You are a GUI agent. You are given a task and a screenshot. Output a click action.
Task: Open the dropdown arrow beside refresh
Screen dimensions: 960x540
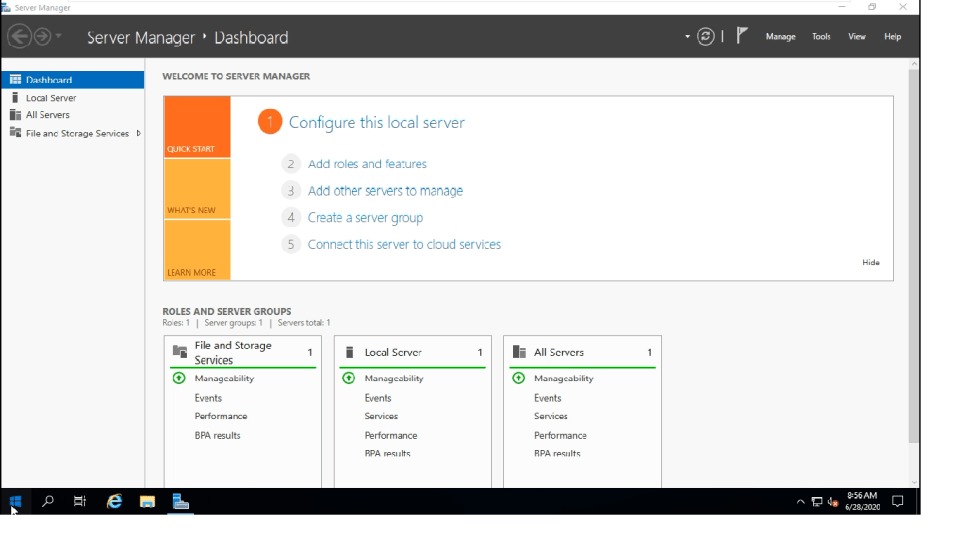[688, 37]
